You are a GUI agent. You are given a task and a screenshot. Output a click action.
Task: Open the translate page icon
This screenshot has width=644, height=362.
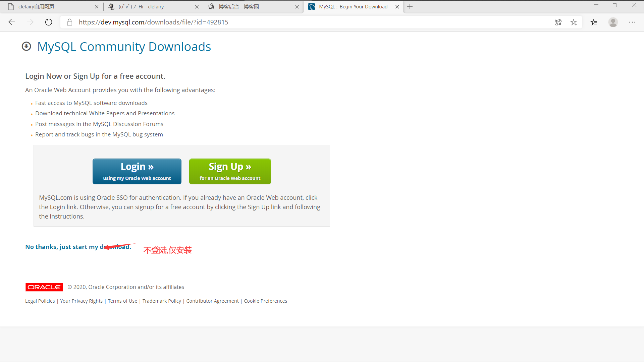pos(558,22)
